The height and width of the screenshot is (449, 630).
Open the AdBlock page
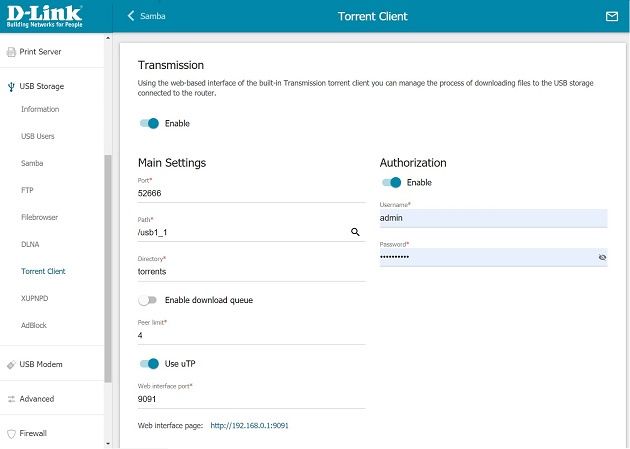34,325
